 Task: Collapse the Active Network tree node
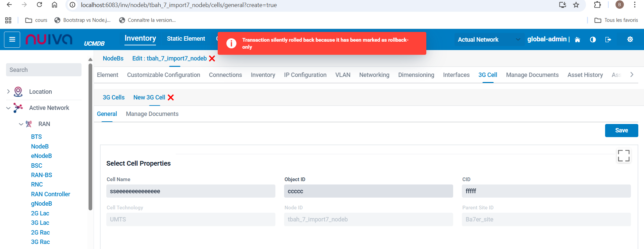[8, 108]
